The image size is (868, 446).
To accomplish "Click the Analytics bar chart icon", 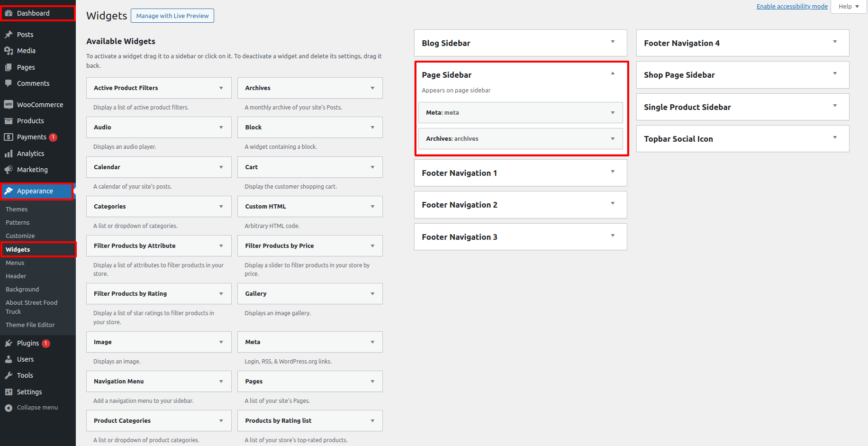I will tap(9, 154).
